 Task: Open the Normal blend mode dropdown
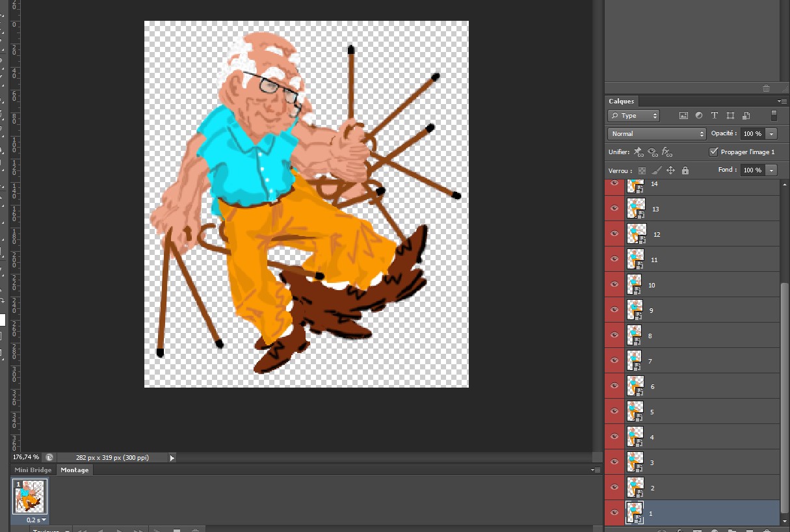657,133
